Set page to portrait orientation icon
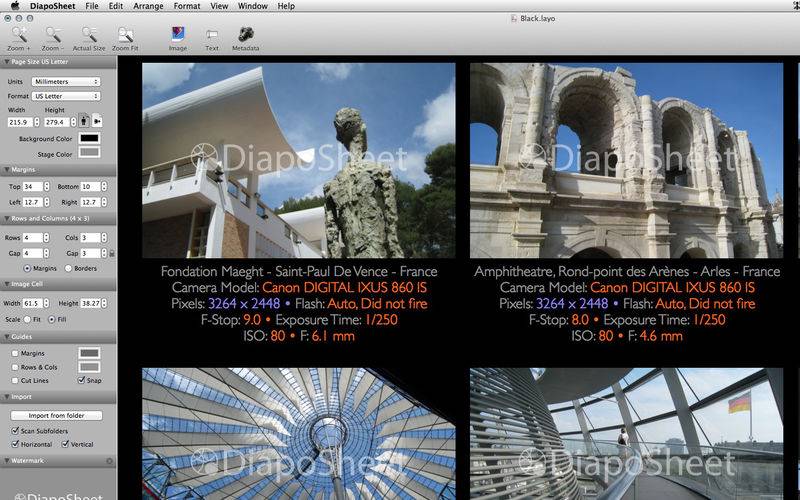 tap(84, 122)
